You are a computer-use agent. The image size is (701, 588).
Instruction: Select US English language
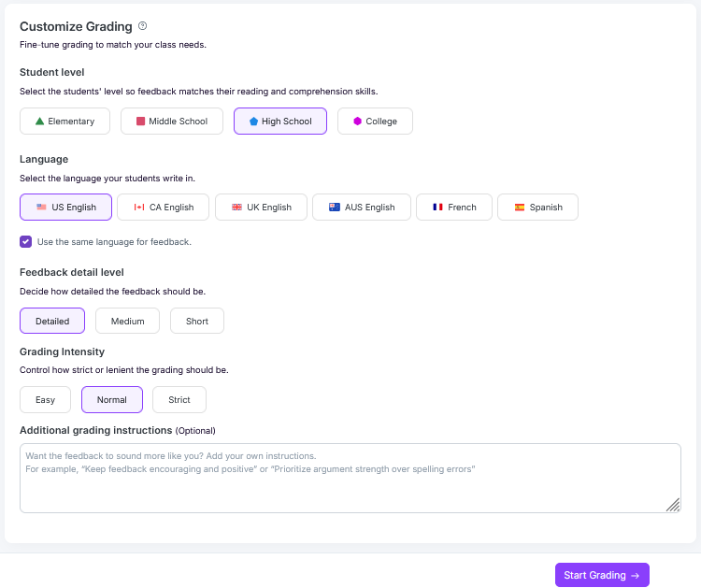[x=65, y=208]
